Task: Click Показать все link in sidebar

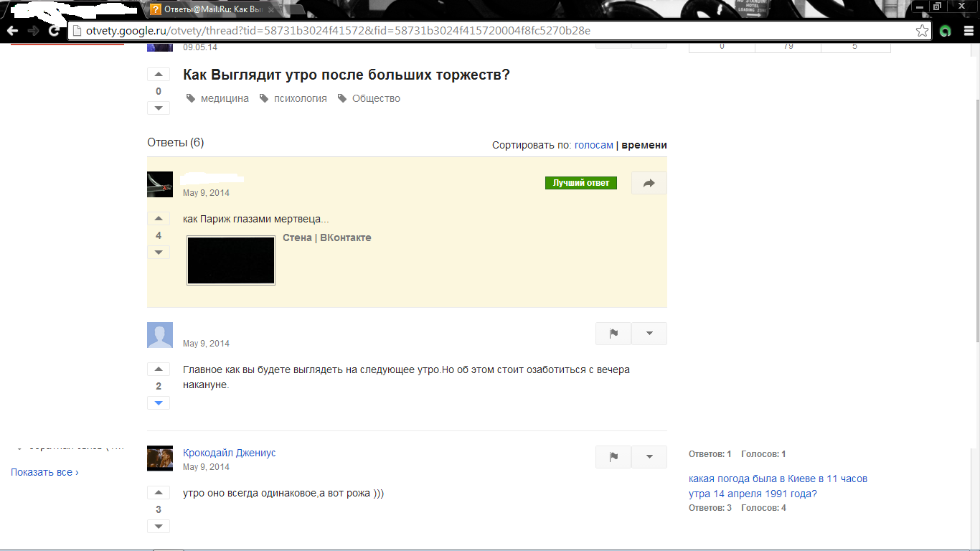Action: coord(44,472)
